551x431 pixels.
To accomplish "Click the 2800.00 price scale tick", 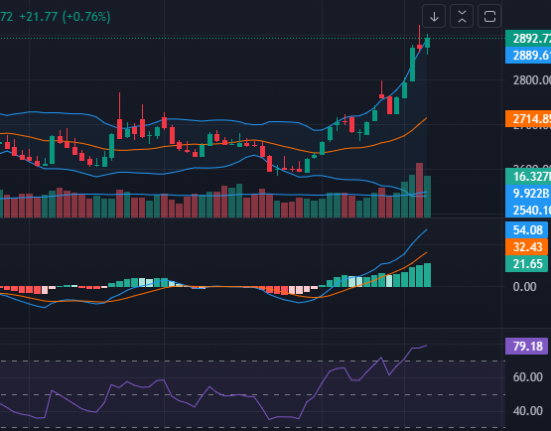I will [x=531, y=80].
